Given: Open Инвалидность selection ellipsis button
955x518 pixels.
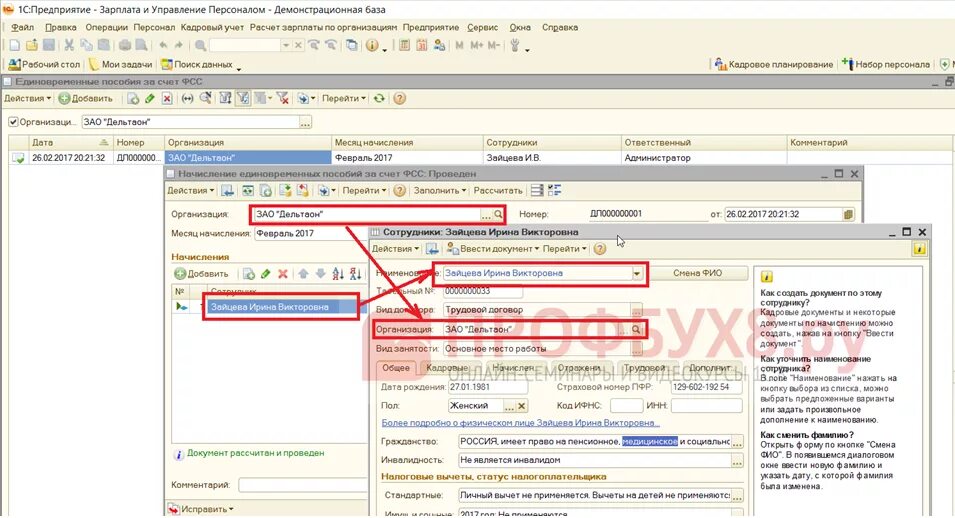Looking at the screenshot, I should pos(738,461).
